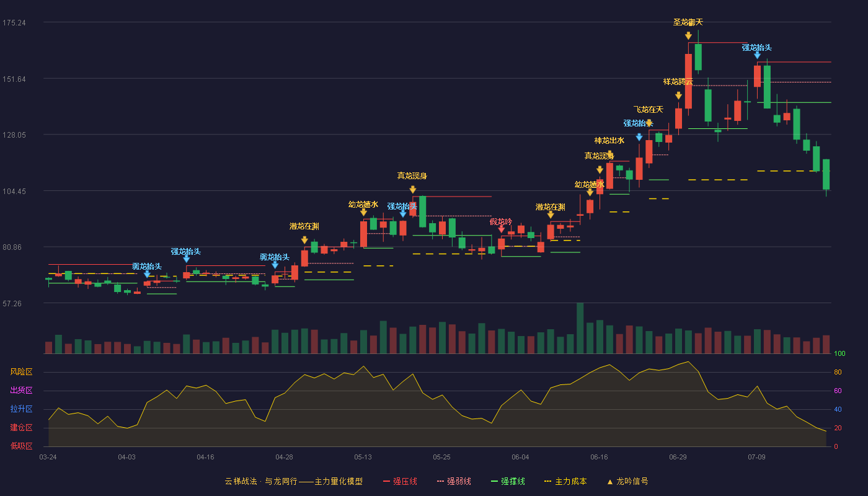Click the blue 勇龙抬头 arrow near 04-03
The width and height of the screenshot is (868, 496).
click(147, 274)
